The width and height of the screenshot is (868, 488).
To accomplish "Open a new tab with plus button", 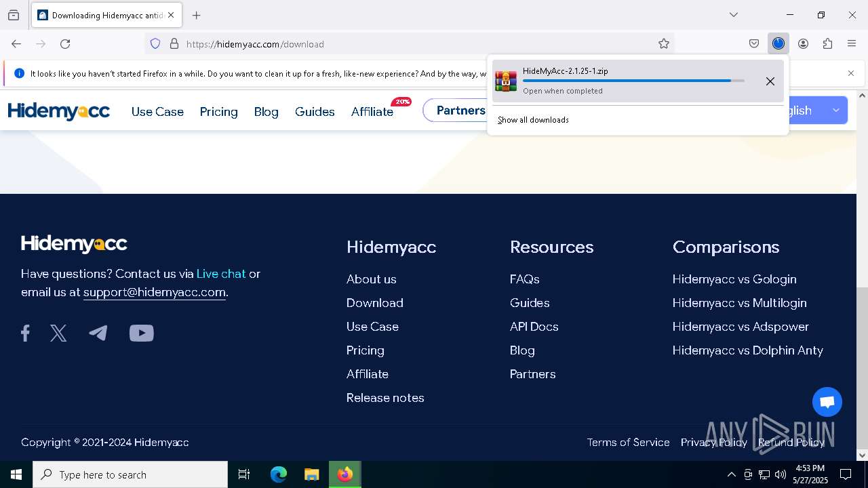I will point(197,15).
